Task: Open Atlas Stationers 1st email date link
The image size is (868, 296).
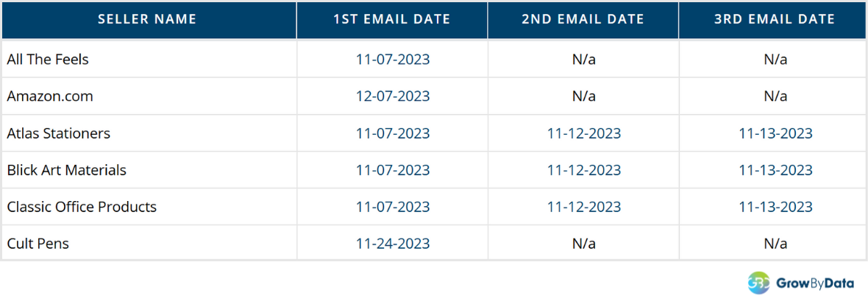Action: [393, 133]
